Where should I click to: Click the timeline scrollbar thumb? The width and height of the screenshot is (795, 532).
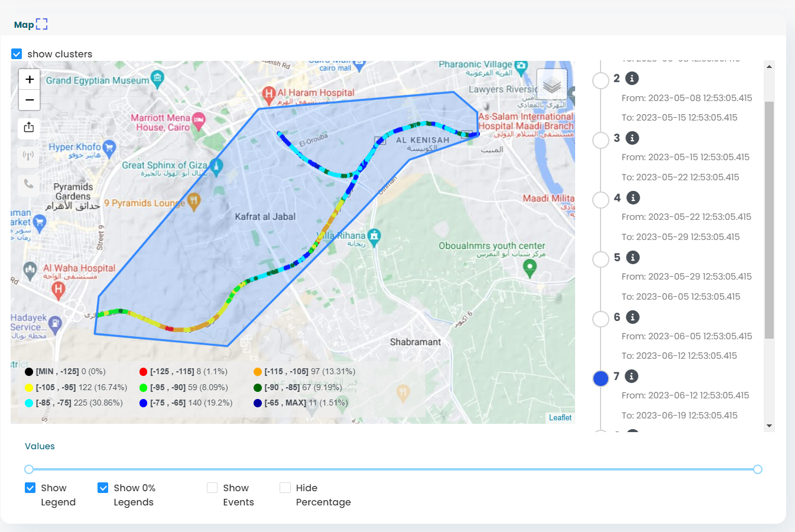[769, 220]
